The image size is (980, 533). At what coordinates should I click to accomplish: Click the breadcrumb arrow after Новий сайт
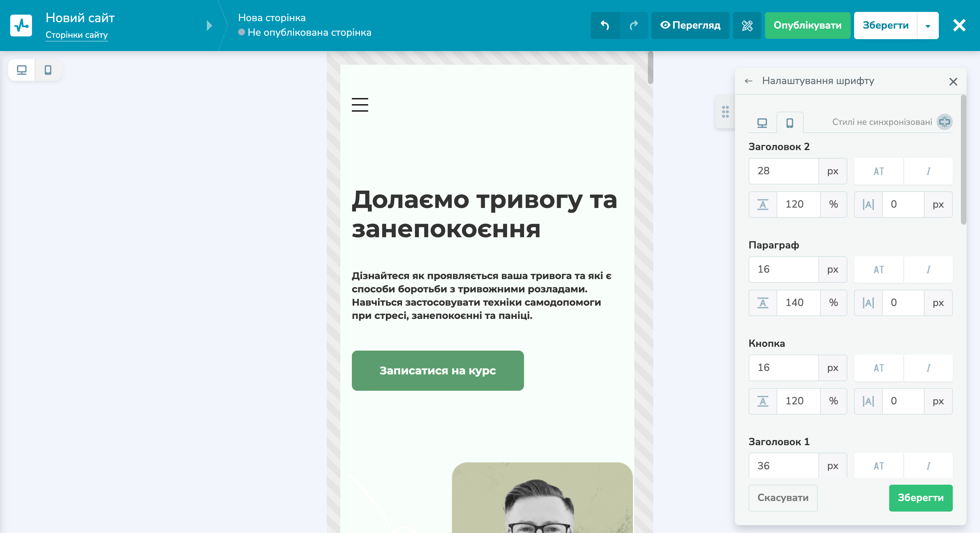(209, 26)
